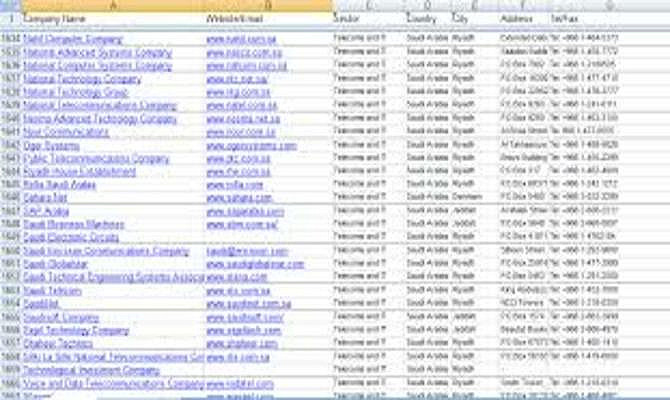Open Saudi Technical Engineering Systems link

click(114, 277)
